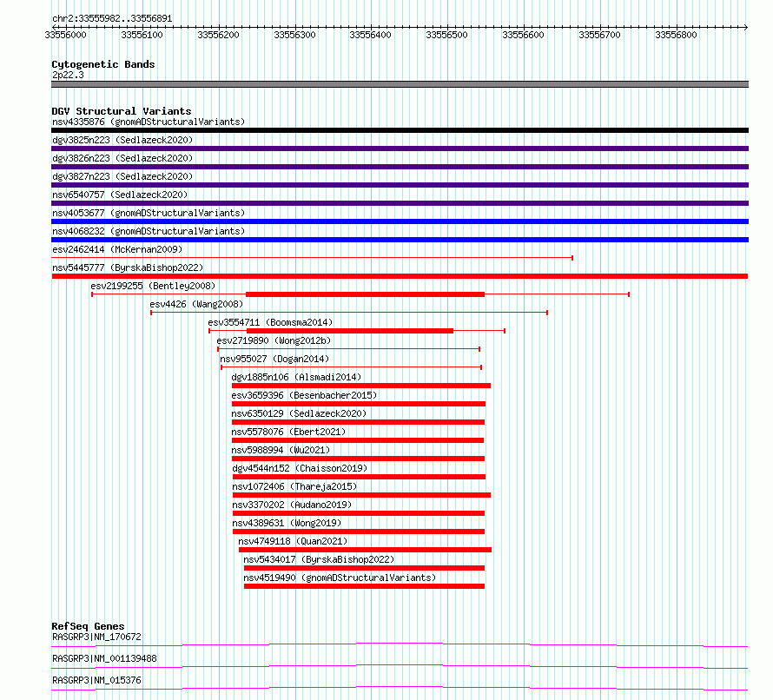The height and width of the screenshot is (700, 773).
Task: Select the dgv1885n106 (Alsmadi2014) label
Action: click(296, 377)
